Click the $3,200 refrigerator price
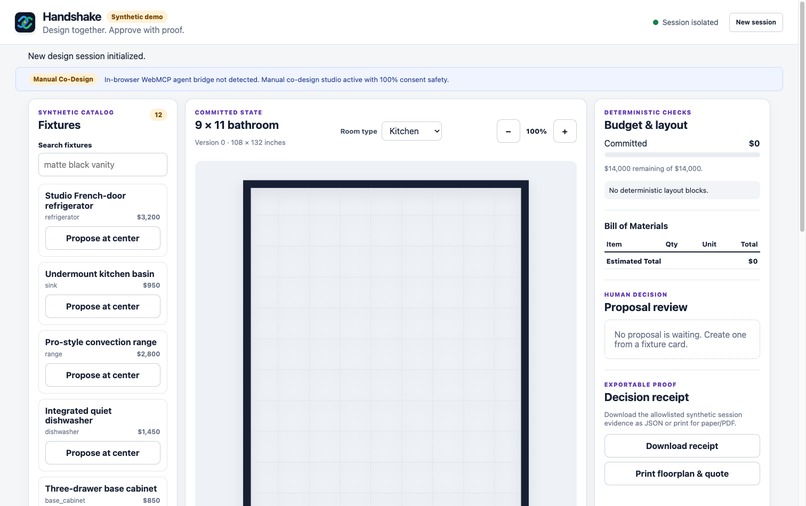 click(149, 217)
